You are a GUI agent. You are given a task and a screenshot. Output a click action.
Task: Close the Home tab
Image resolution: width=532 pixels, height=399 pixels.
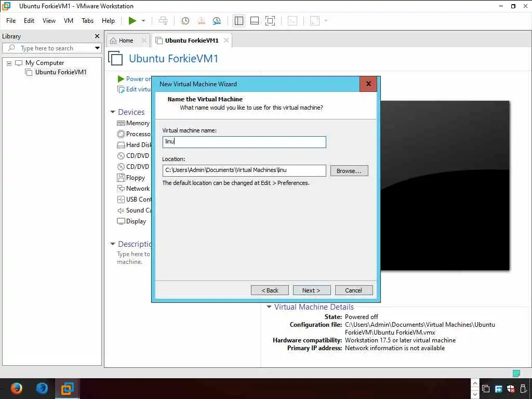[x=144, y=41]
